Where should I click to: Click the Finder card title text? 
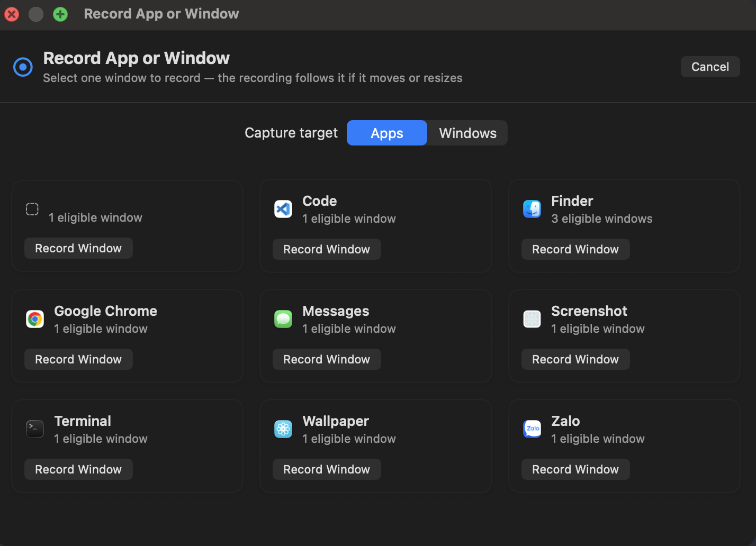572,201
